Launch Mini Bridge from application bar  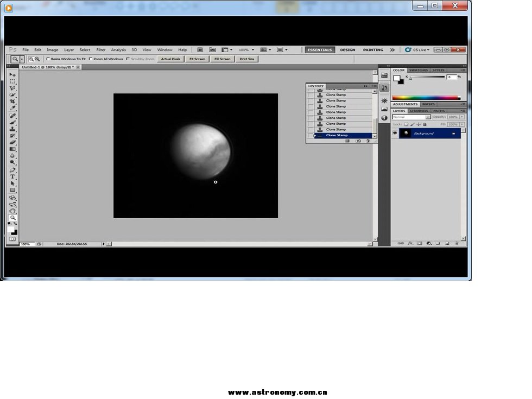point(212,50)
